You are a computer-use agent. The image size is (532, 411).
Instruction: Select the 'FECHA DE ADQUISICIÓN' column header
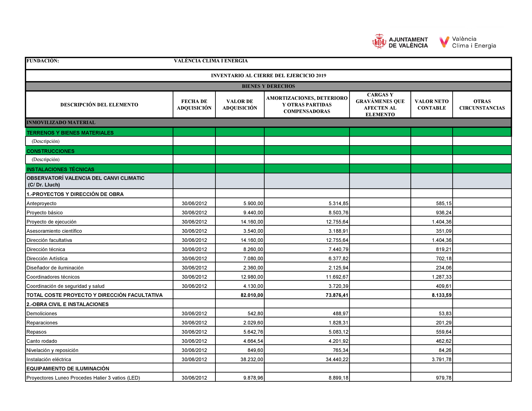(x=194, y=105)
